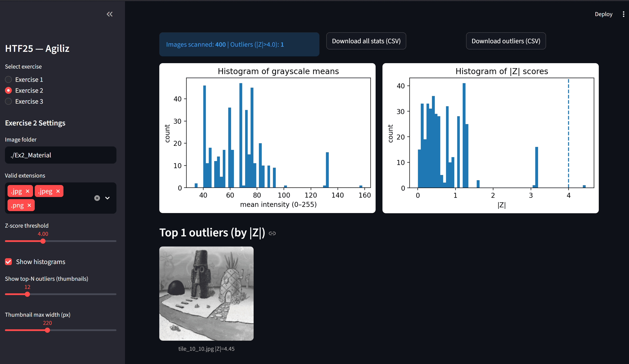
Task: Open the three-dot main menu
Action: coord(623,14)
